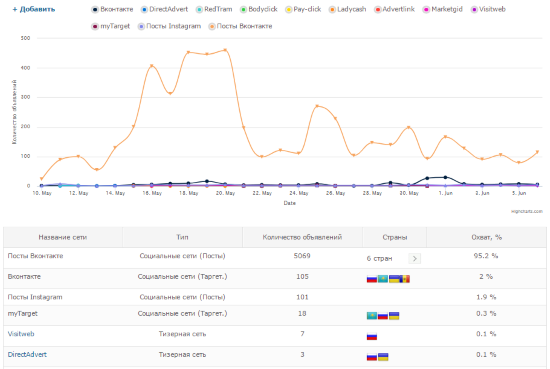
Task: Click the Visitweb purple legend icon
Action: (474, 9)
